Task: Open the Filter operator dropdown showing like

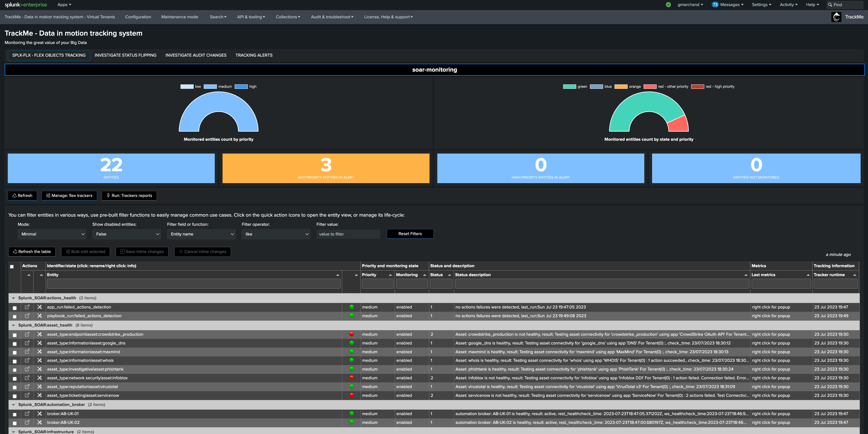Action: (x=276, y=234)
